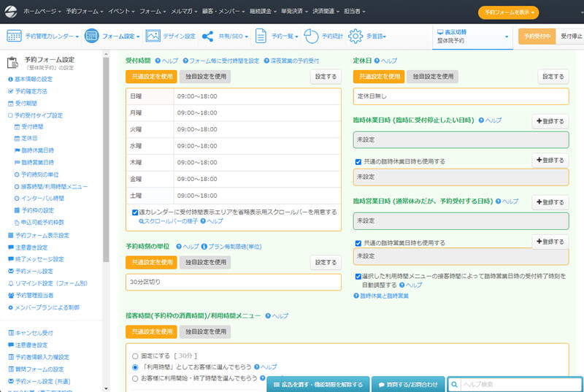
Task: Expand the 予約フォームを表示 dropdown button
Action: click(510, 12)
